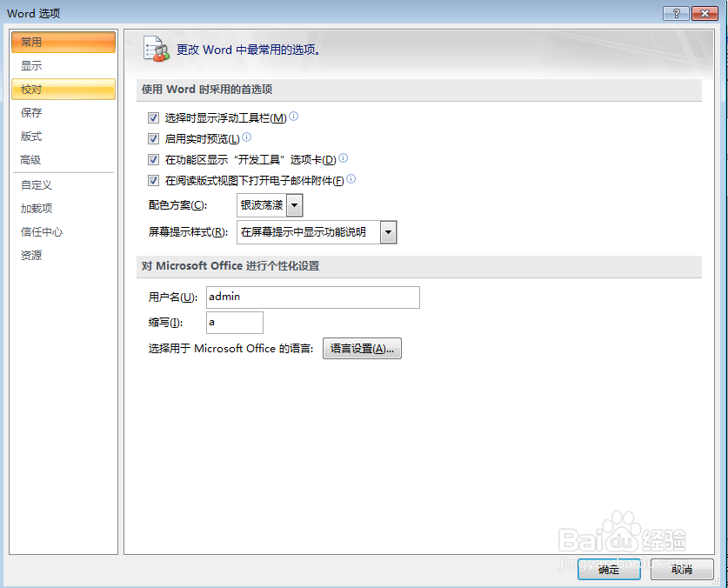Click 在屏幕提示中显示功能说明 combo box
This screenshot has width=728, height=588.
tap(317, 232)
